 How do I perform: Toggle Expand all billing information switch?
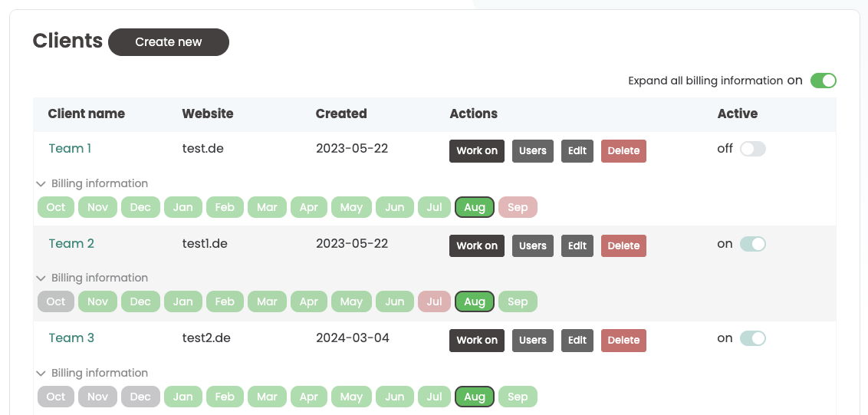823,81
